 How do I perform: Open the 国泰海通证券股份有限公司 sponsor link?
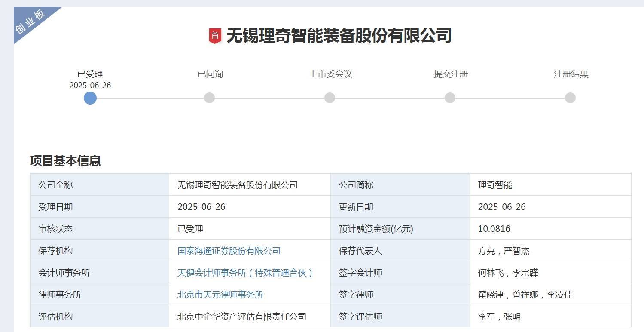click(x=229, y=251)
